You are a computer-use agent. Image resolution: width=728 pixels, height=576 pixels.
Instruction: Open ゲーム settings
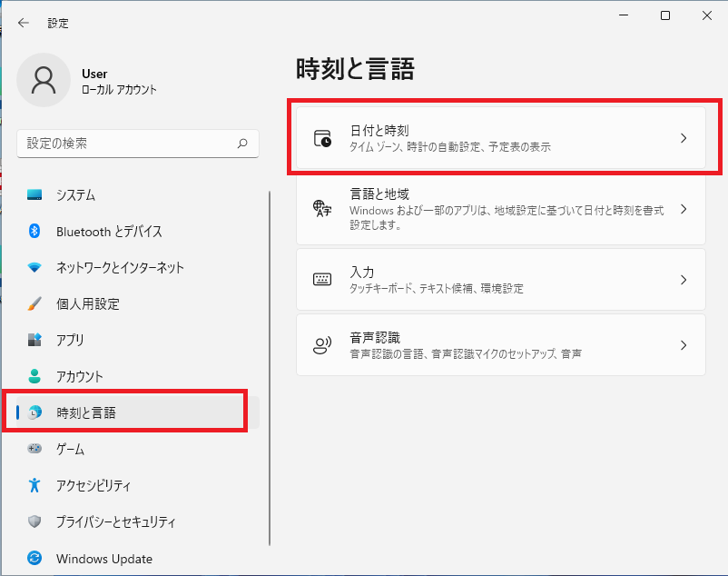point(137,449)
